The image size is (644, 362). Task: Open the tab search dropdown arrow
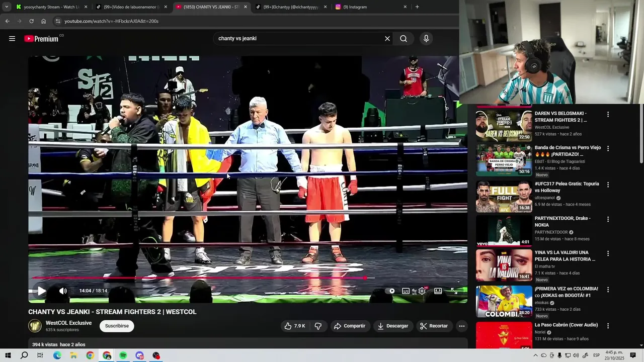pyautogui.click(x=7, y=7)
